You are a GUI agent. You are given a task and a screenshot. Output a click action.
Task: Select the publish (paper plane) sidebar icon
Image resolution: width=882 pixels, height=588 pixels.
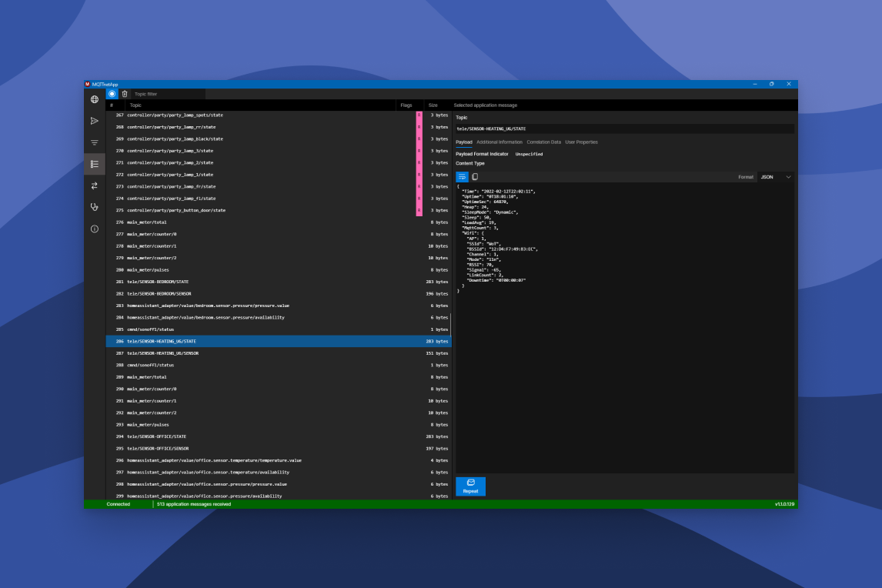94,121
